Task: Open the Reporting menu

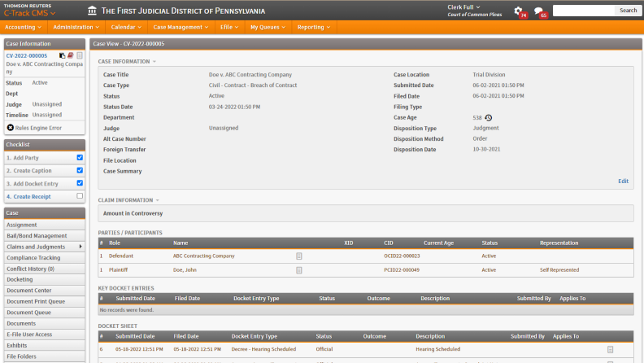Action: tap(313, 27)
